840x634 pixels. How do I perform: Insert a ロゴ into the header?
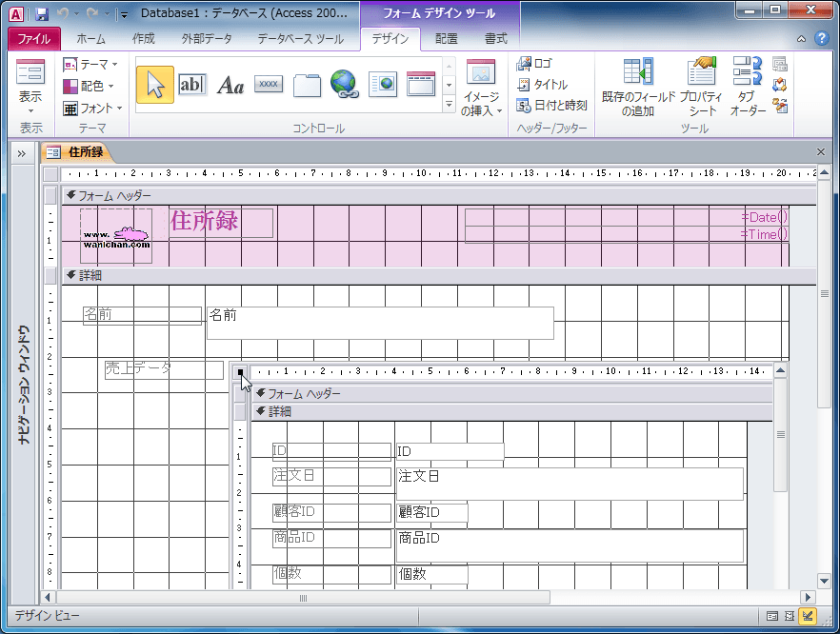(x=534, y=63)
